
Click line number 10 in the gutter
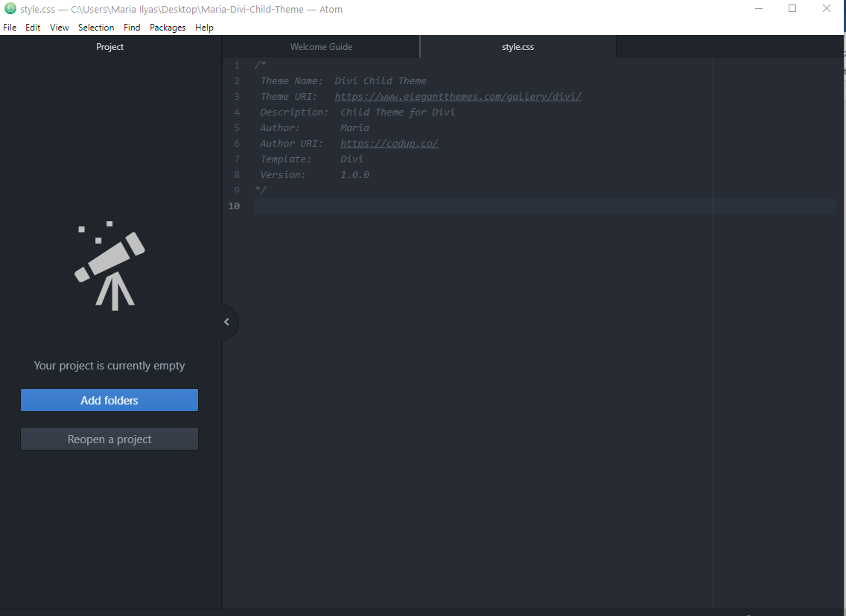pos(234,206)
